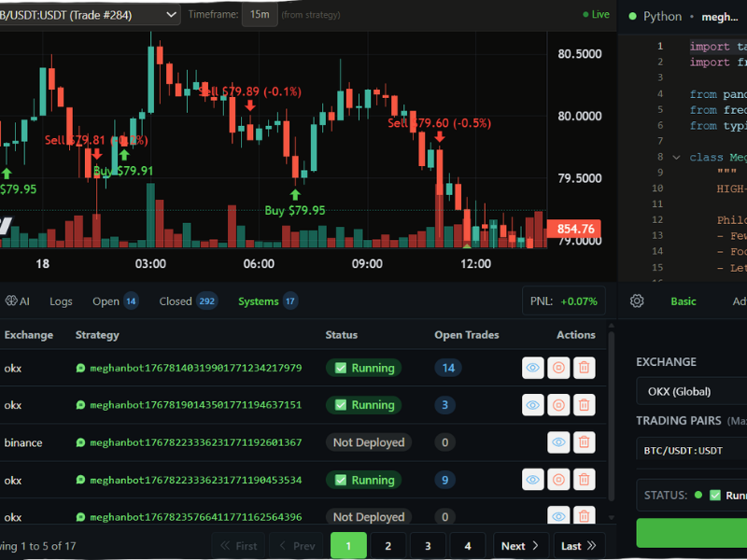Open eye preview for the Not Deployed binance strategy
The height and width of the screenshot is (560, 747).
coord(558,441)
